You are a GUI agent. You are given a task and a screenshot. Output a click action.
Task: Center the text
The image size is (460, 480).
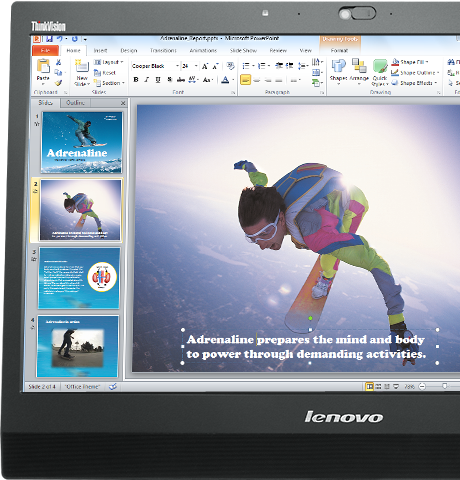tap(257, 80)
